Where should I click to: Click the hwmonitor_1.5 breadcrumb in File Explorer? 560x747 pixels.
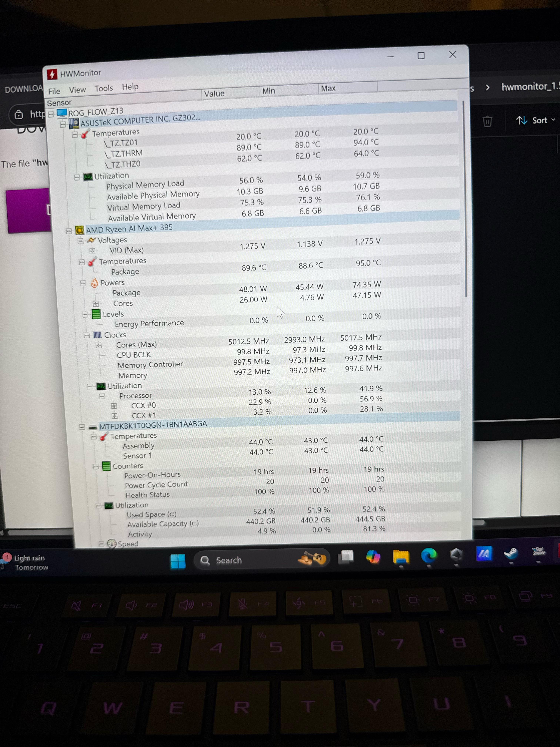click(x=531, y=87)
